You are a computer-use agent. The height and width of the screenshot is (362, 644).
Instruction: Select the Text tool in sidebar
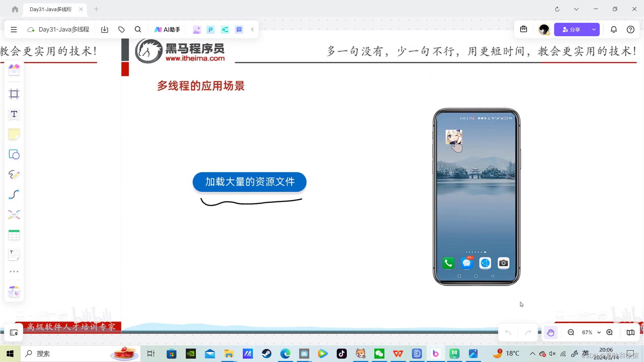[x=14, y=114]
